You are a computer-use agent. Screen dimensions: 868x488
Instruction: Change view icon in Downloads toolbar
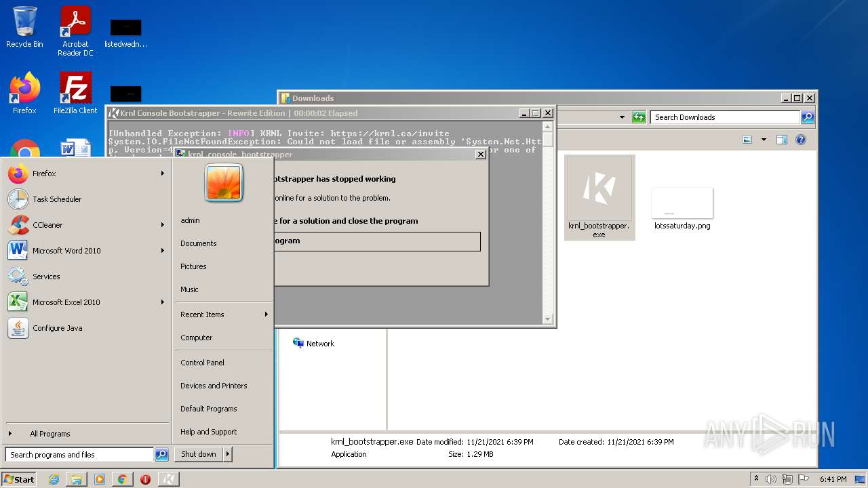pos(747,140)
